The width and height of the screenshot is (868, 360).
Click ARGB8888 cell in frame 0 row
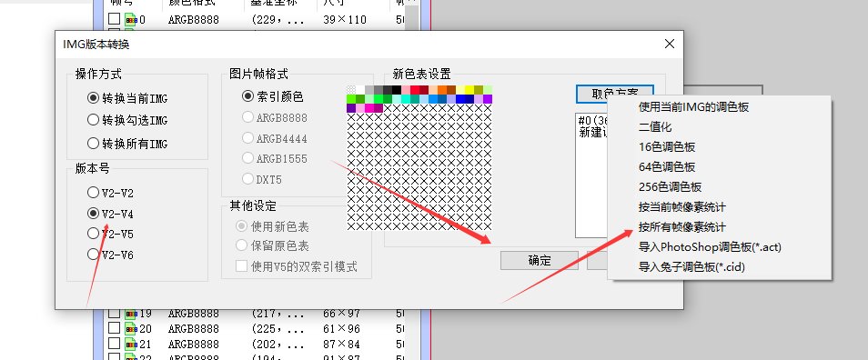coord(193,20)
